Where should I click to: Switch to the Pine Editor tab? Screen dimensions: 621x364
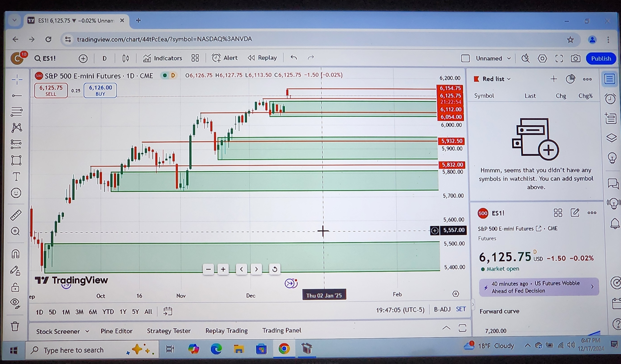click(117, 331)
